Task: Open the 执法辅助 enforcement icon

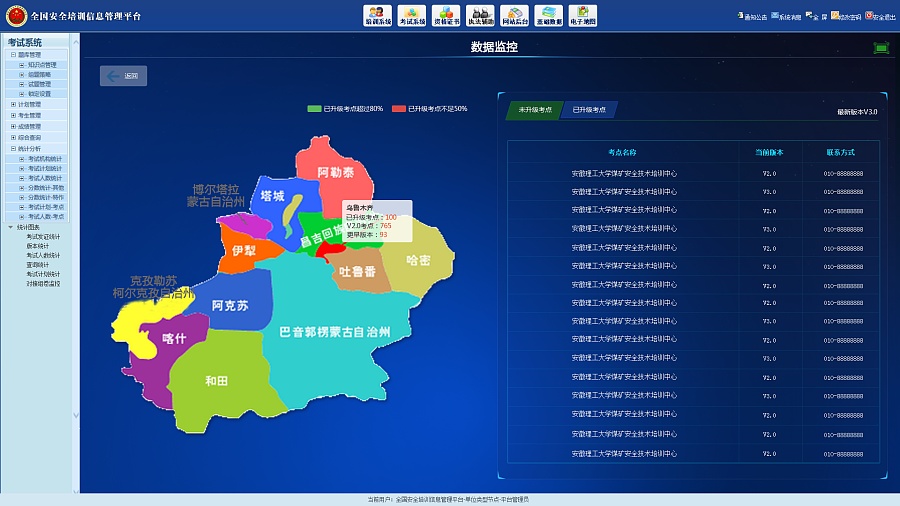Action: [480, 15]
